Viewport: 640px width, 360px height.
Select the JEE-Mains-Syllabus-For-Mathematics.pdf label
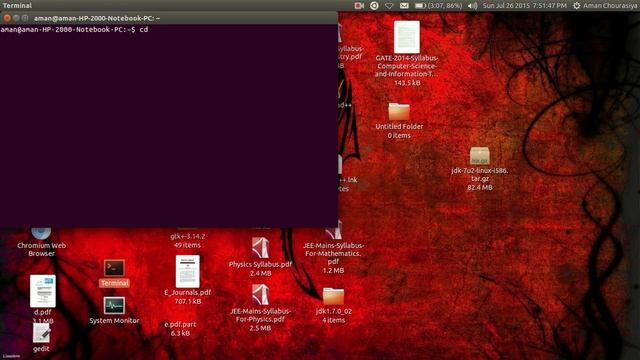[x=333, y=253]
